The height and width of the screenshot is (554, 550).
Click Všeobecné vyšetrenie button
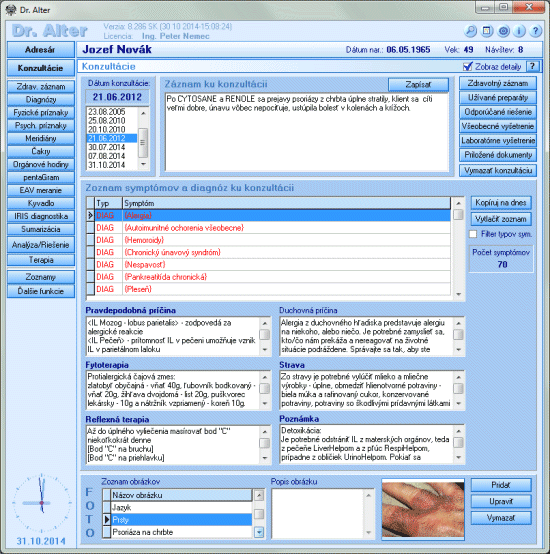click(x=498, y=126)
